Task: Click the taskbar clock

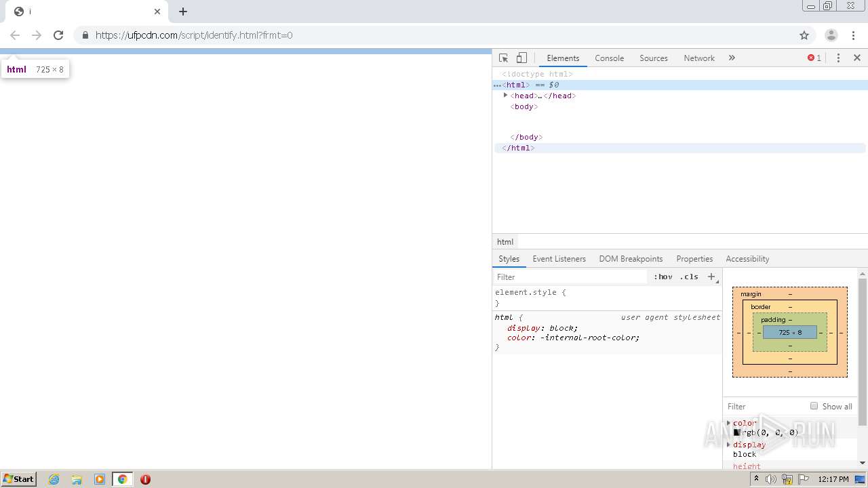Action: [833, 479]
